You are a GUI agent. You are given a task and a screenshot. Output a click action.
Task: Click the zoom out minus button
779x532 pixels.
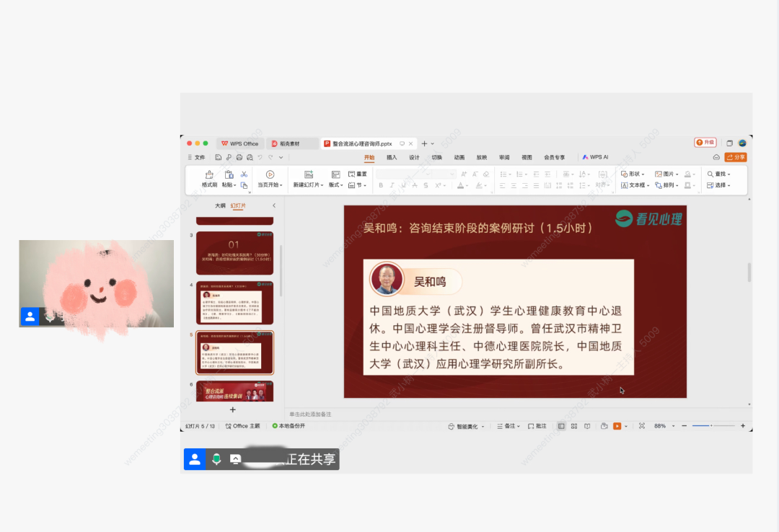[684, 426]
